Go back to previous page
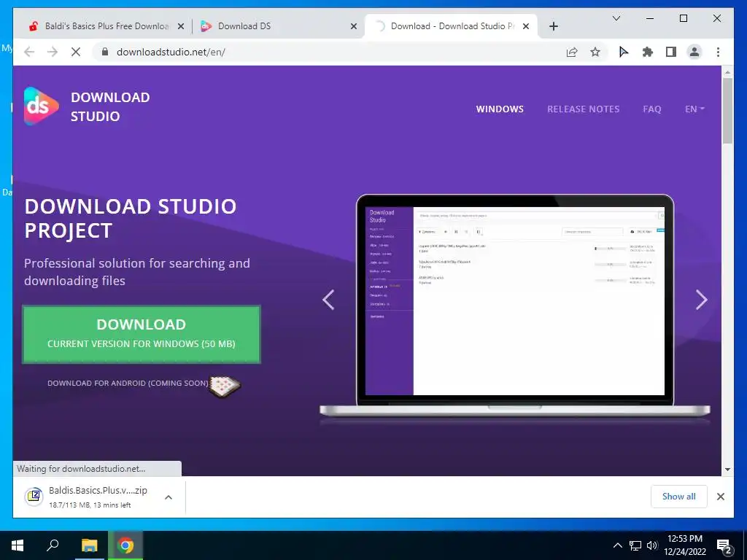The image size is (747, 560). (29, 52)
